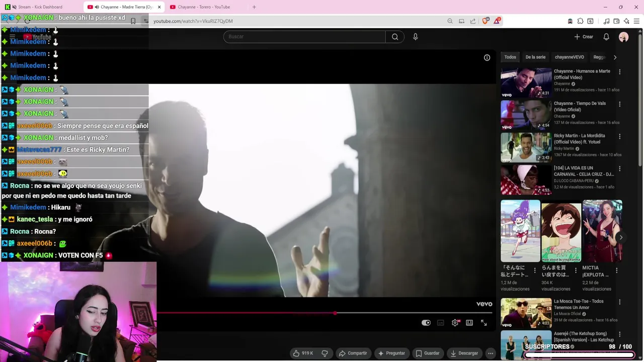Select the Todos filter chip
Image resolution: width=644 pixels, height=362 pixels.
[x=510, y=57]
